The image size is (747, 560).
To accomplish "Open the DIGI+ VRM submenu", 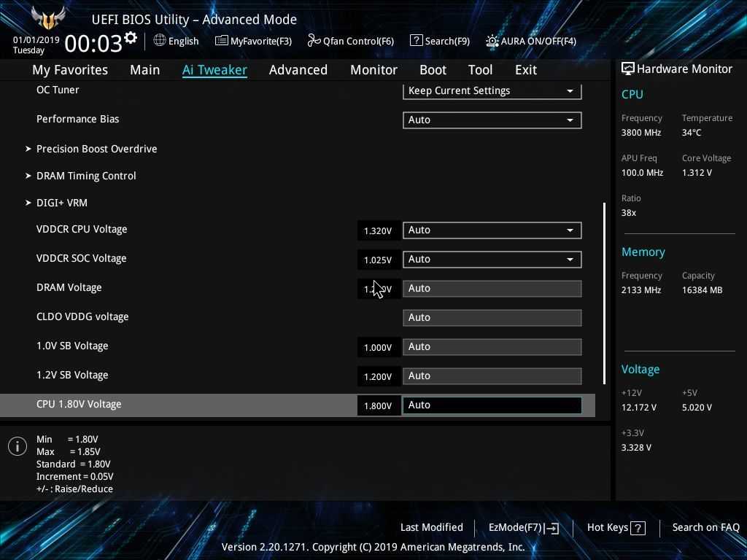I will click(x=62, y=203).
